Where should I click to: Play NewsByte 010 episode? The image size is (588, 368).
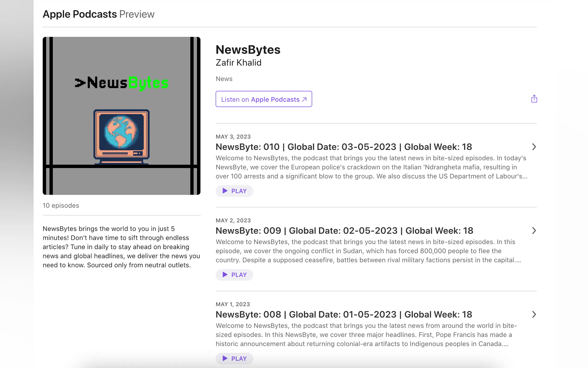(234, 191)
